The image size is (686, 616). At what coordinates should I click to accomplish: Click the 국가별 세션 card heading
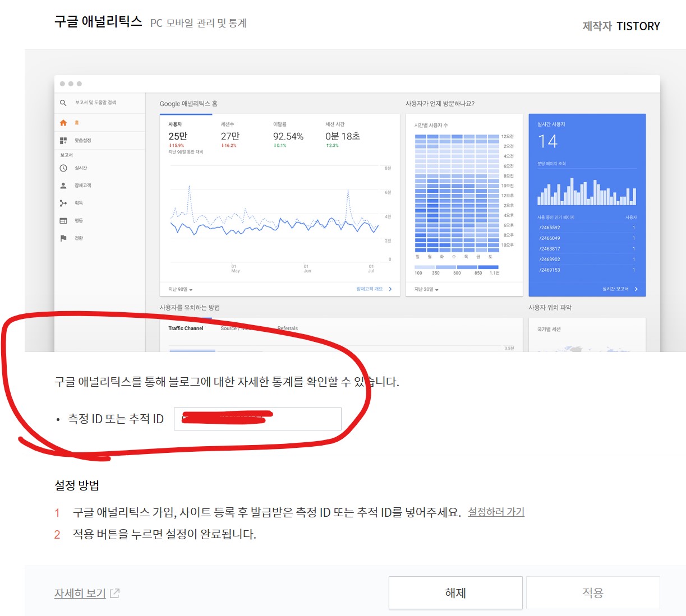pyautogui.click(x=549, y=330)
